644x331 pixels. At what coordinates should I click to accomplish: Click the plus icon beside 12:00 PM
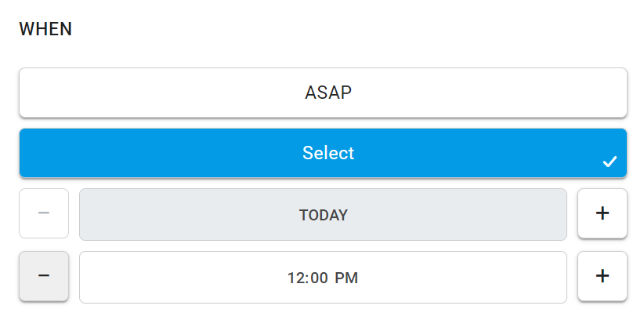click(602, 276)
